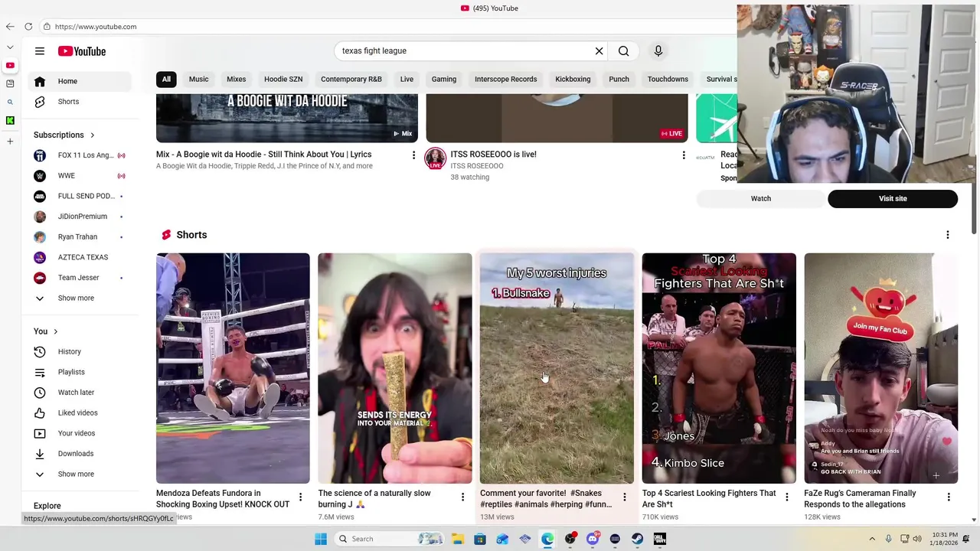Open the Ryan Trahan subscription
The width and height of the screenshot is (980, 551).
80,237
